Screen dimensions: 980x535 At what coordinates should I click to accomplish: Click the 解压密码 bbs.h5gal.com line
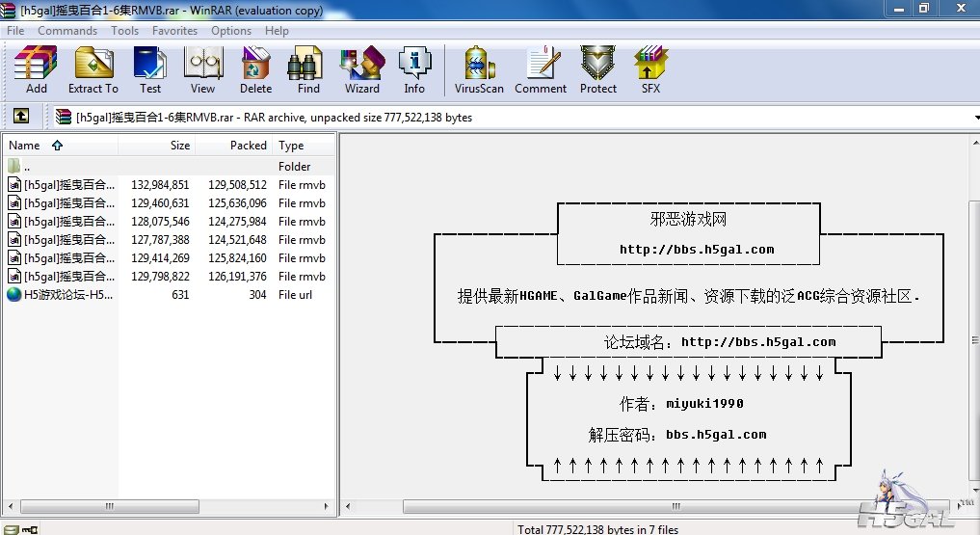pyautogui.click(x=676, y=435)
